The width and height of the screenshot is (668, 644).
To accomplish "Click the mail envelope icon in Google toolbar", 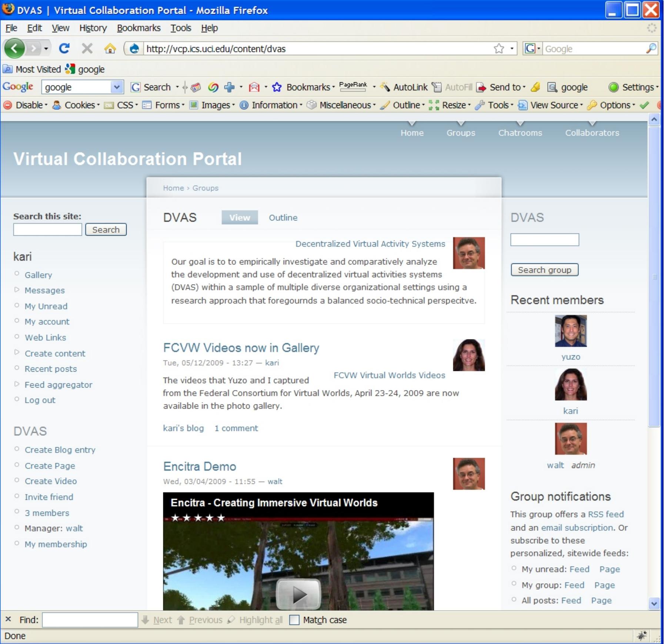I will (254, 87).
